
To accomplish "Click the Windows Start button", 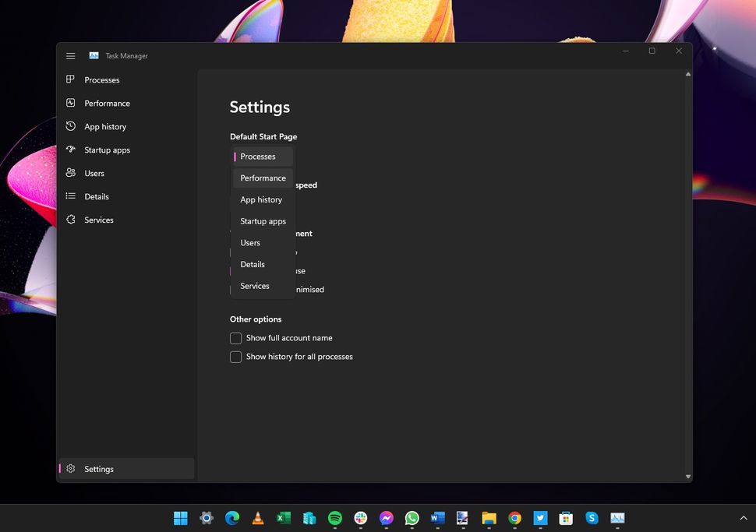I will coord(180,518).
